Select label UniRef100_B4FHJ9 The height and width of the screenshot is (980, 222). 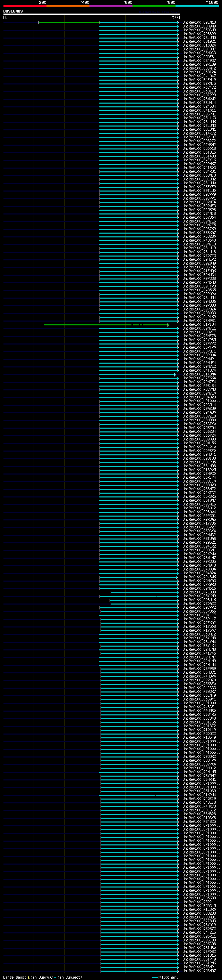coord(199,80)
